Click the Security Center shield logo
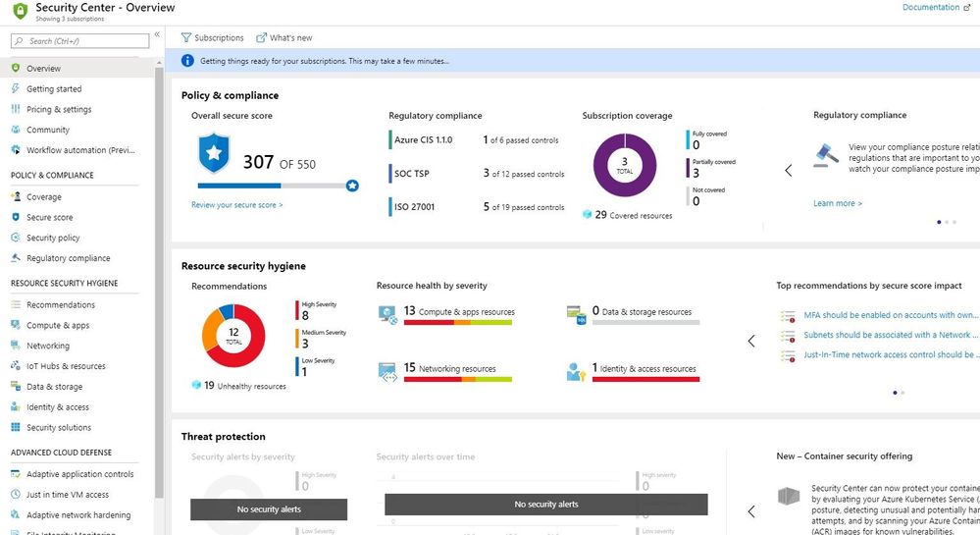This screenshot has height=535, width=980. 20,11
